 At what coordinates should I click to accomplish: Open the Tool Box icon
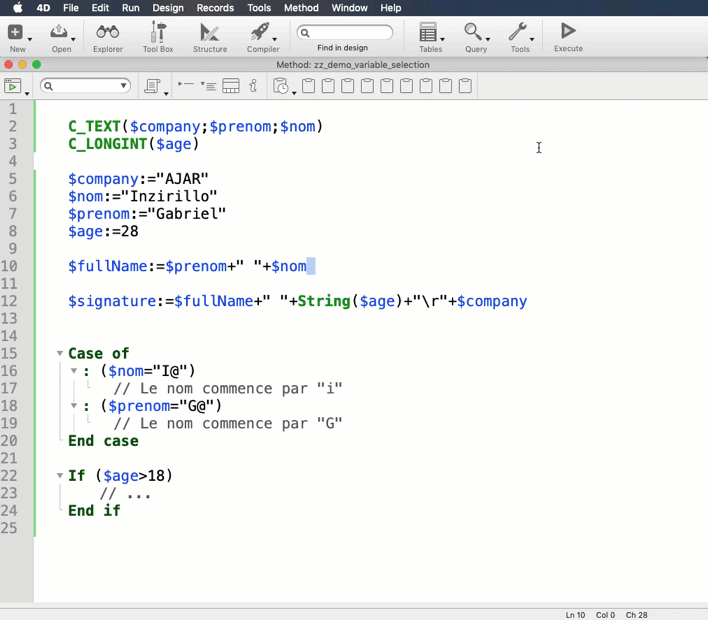tap(158, 32)
